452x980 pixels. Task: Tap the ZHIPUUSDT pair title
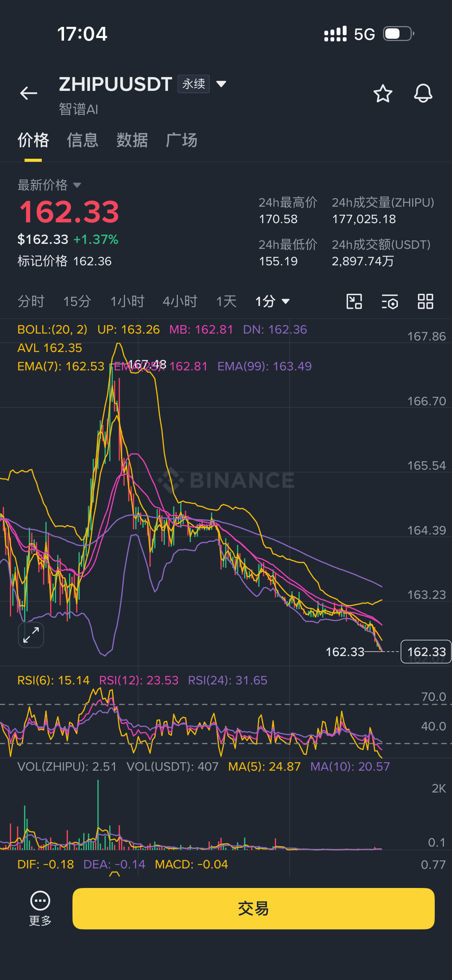(x=115, y=84)
